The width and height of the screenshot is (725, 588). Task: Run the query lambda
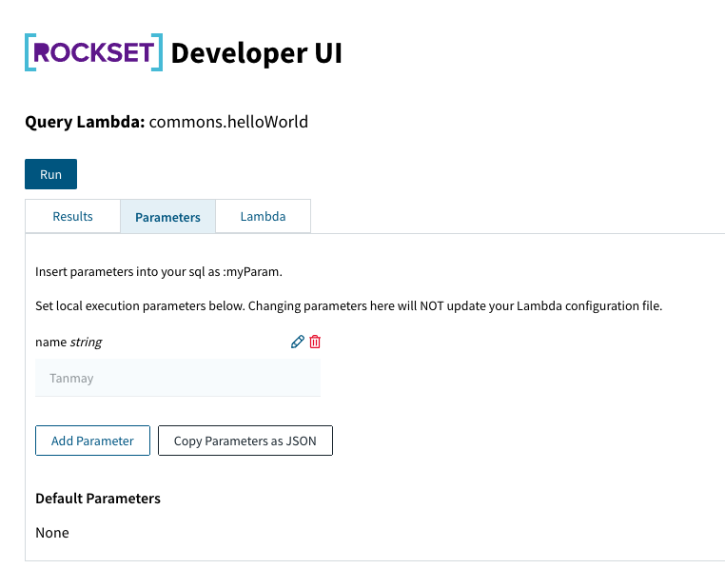[x=50, y=174]
